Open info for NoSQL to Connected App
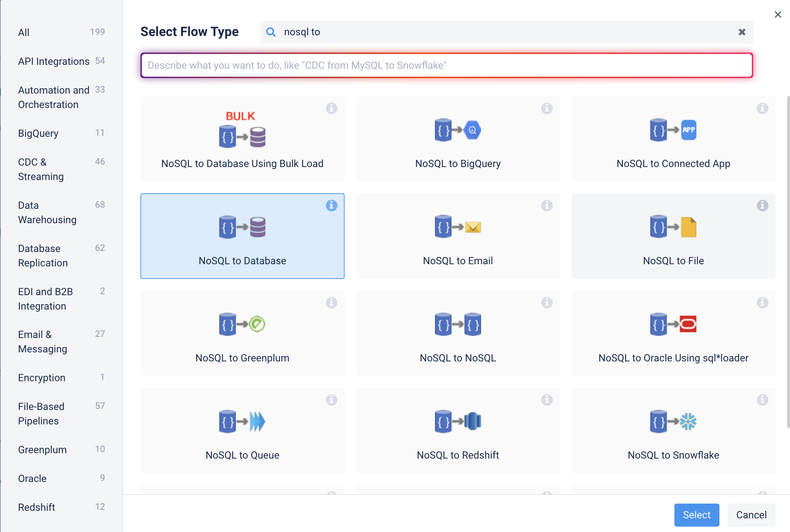 pos(762,108)
